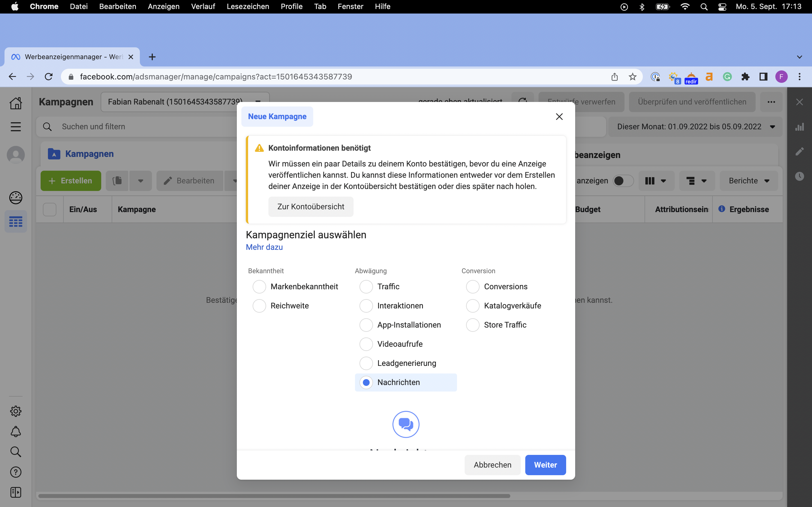Open the Chrome extensions puzzle icon
This screenshot has width=812, height=507.
coord(745,77)
